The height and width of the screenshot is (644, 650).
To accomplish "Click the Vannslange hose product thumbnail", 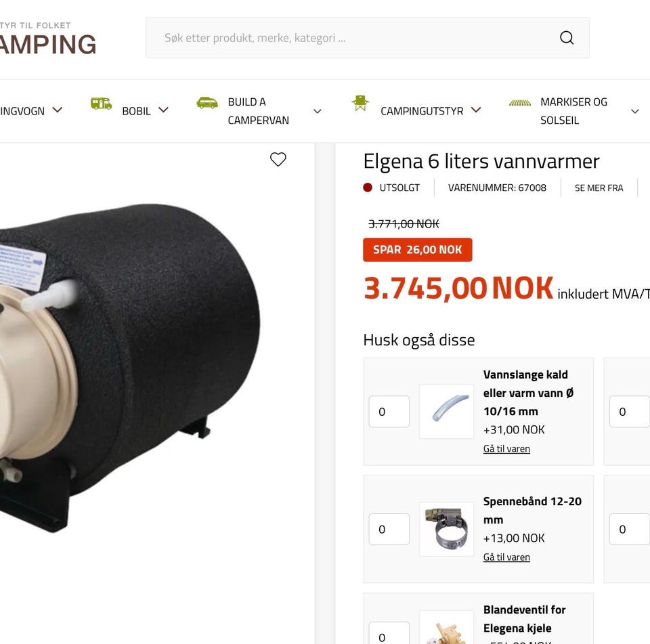I will click(446, 411).
